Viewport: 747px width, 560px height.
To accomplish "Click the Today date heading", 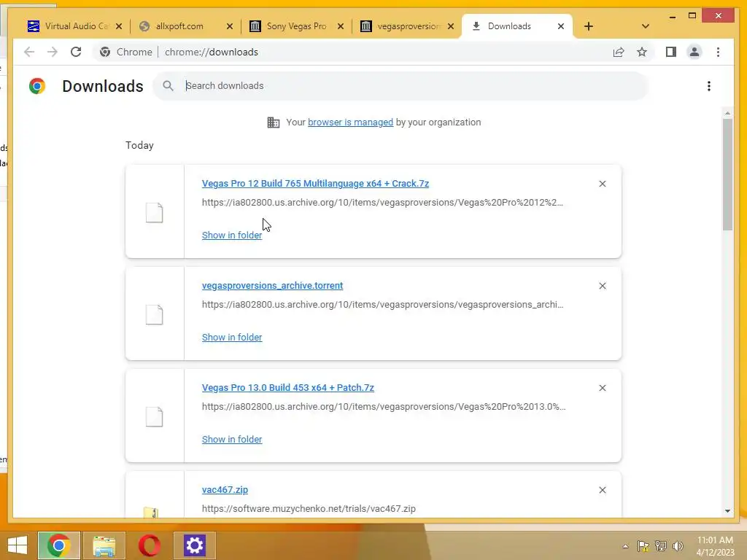I will coord(139,145).
